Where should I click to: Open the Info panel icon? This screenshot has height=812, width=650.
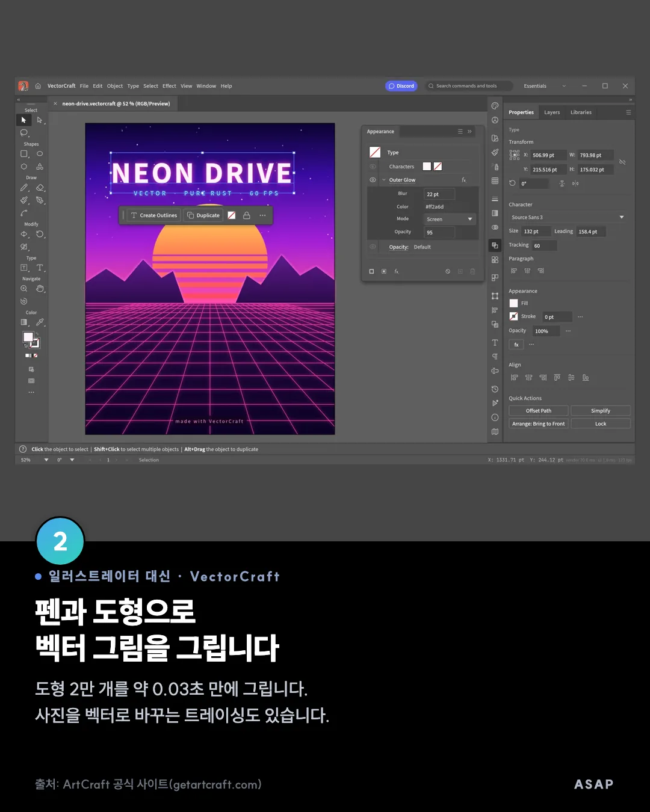(x=495, y=417)
